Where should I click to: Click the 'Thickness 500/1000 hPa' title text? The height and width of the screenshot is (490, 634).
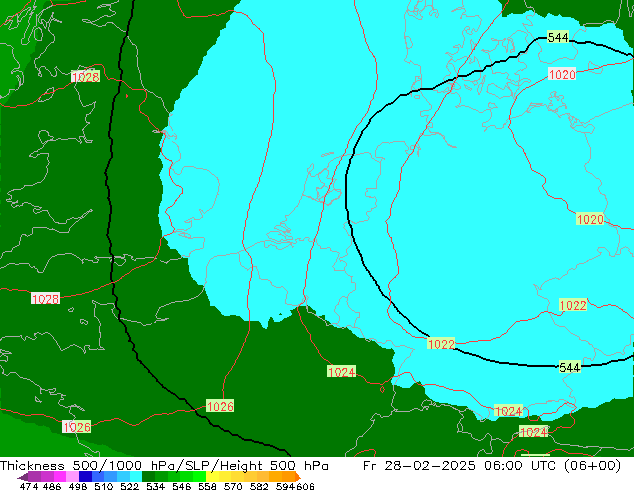click(89, 466)
